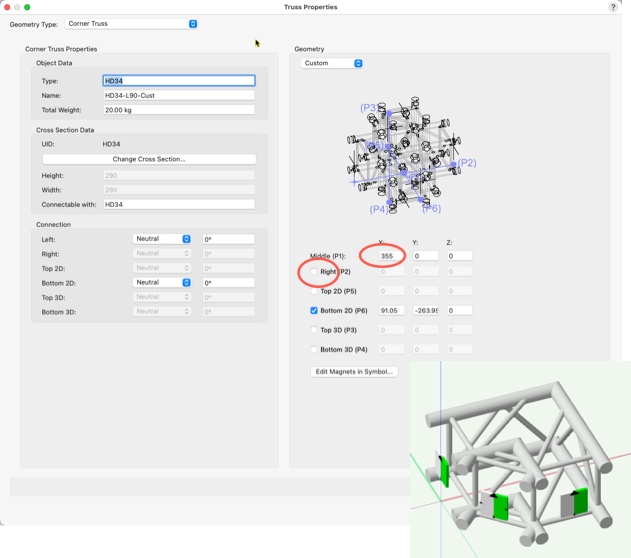Uncheck the Bottom 2D (P6) checkbox
631x558 pixels.
pos(314,311)
